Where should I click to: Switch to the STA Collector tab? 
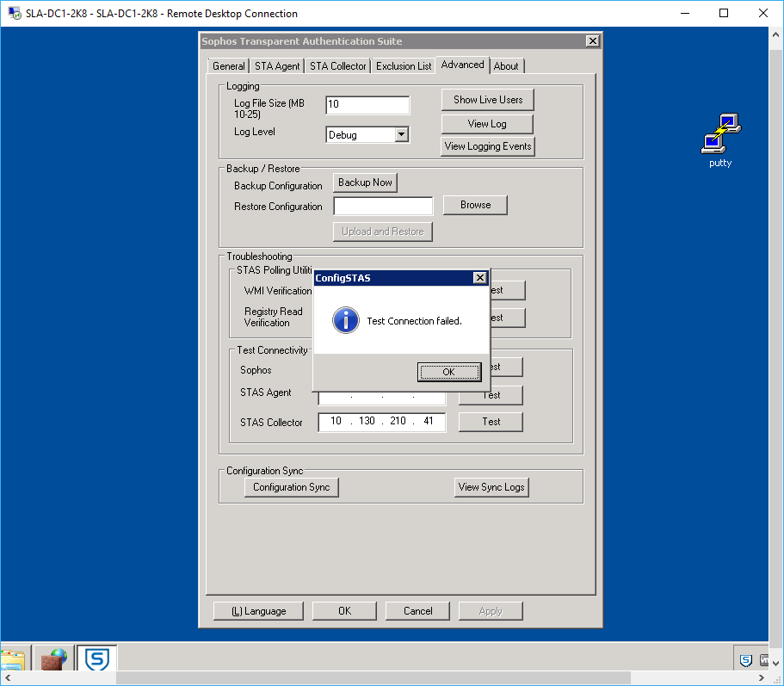pyautogui.click(x=337, y=66)
